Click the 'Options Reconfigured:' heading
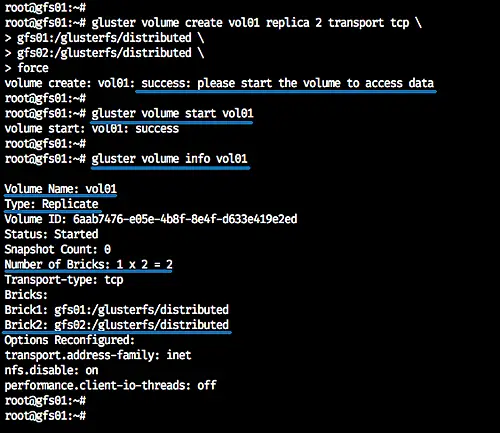Viewport: 500px width, 433px height. [70, 340]
